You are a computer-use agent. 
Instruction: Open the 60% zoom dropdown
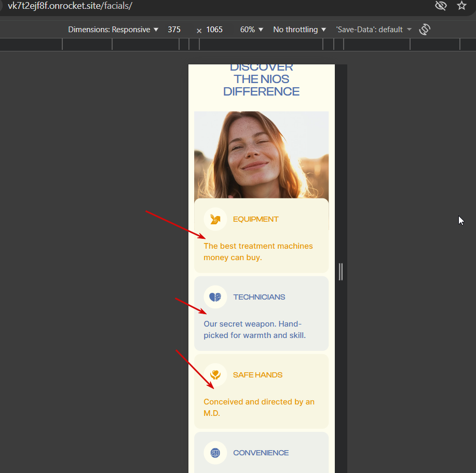(x=251, y=30)
